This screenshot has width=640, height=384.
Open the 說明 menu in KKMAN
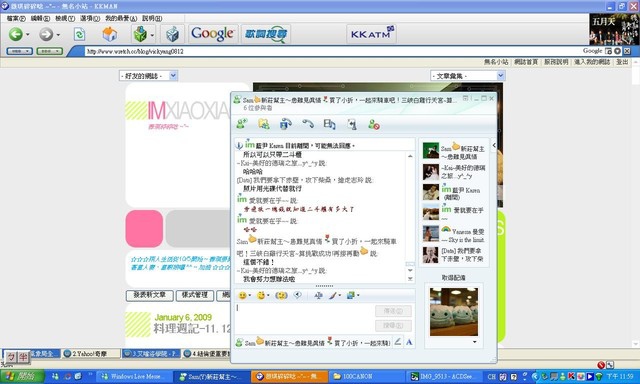[152, 18]
